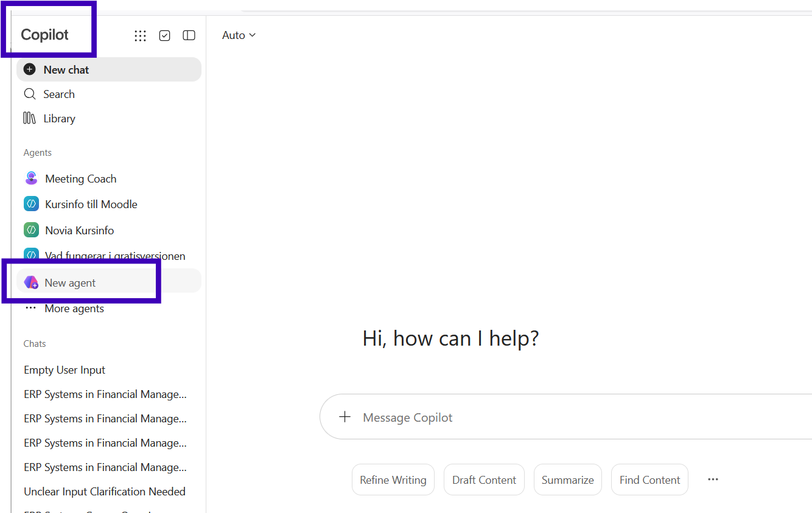812x513 pixels.
Task: Choose the Draft Content suggestion
Action: point(484,480)
